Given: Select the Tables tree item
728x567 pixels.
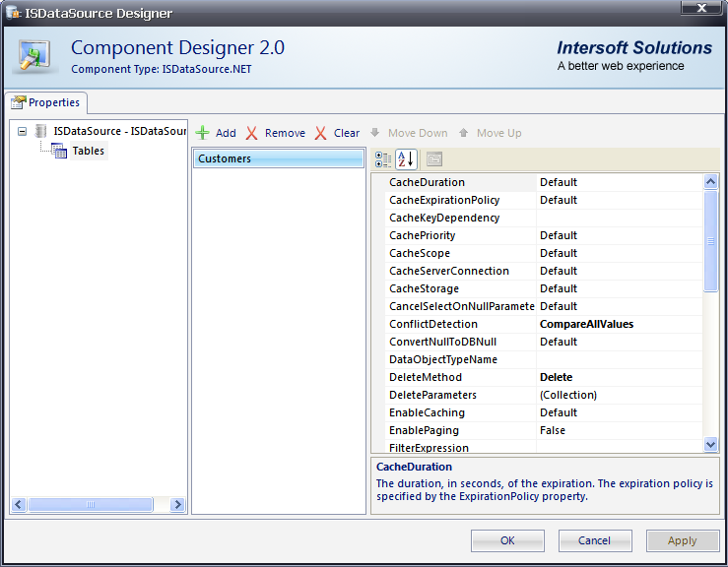Looking at the screenshot, I should [88, 151].
